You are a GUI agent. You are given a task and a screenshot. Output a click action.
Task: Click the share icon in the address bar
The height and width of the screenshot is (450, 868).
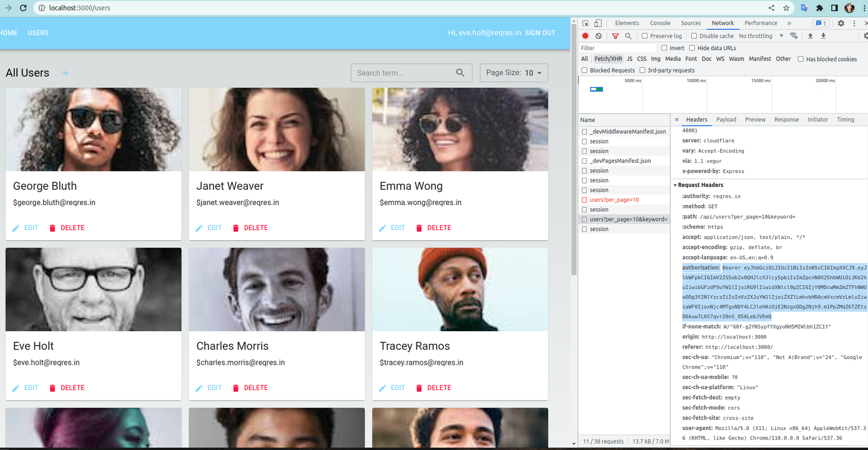[x=771, y=8]
